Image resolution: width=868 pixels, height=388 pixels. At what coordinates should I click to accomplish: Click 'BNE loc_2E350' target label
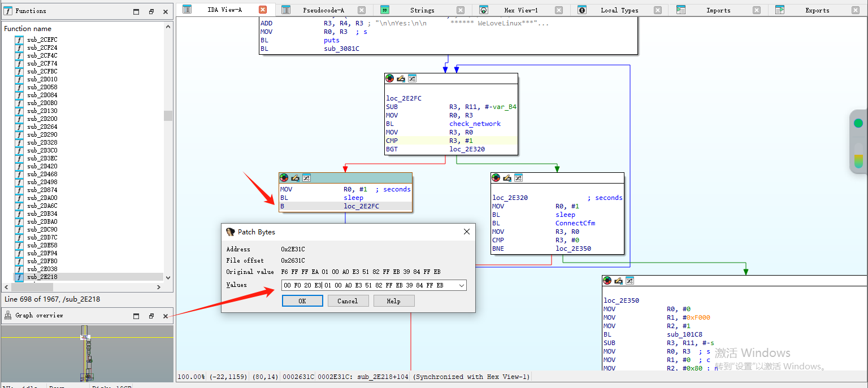pyautogui.click(x=573, y=249)
